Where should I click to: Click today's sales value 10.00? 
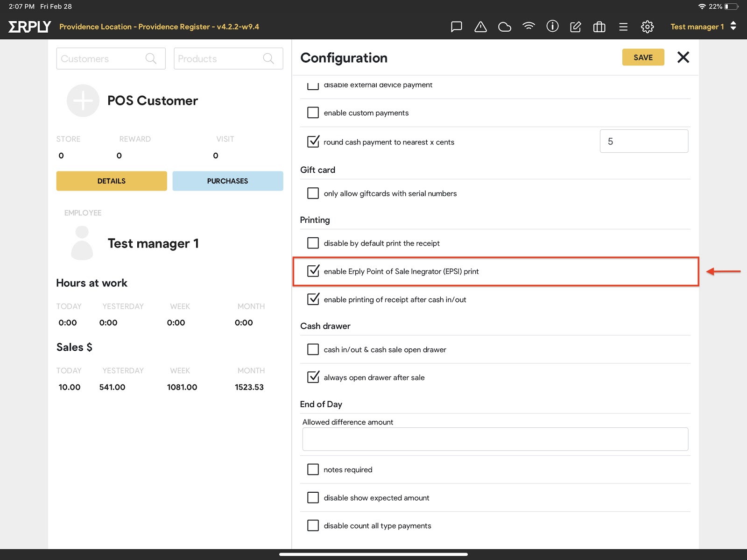69,387
